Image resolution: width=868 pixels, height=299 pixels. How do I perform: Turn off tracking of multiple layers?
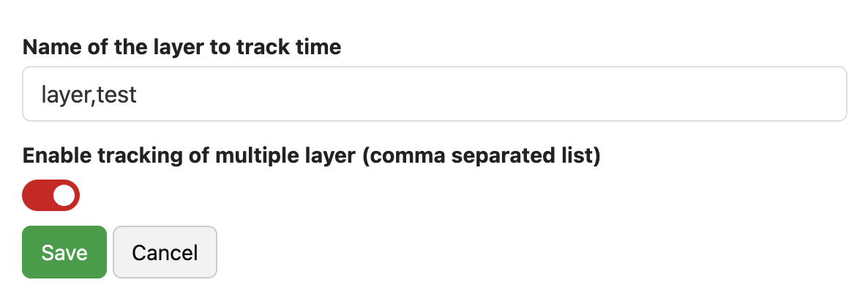(51, 195)
